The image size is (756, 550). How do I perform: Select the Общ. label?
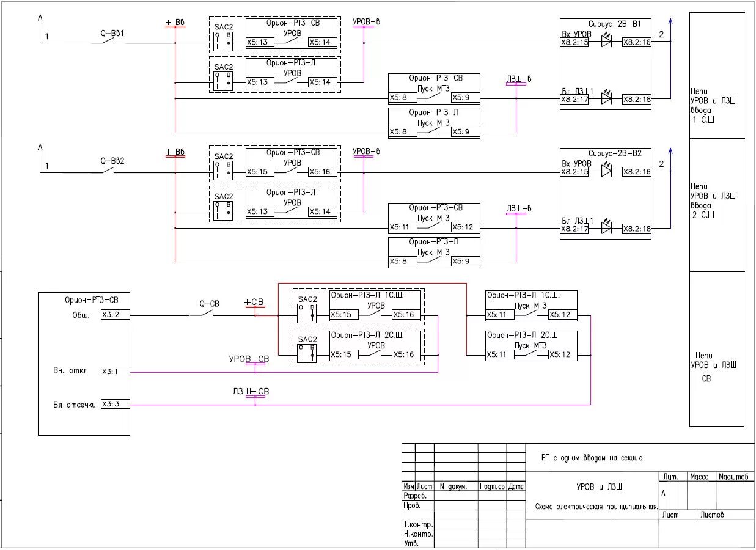(80, 315)
